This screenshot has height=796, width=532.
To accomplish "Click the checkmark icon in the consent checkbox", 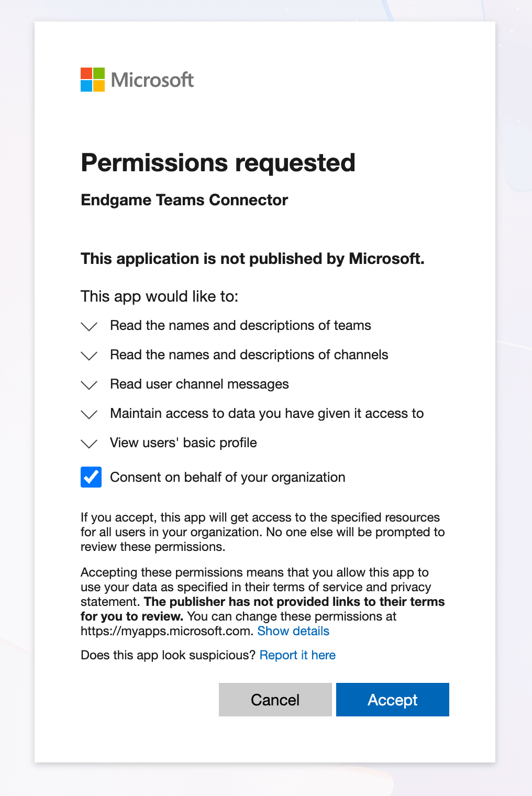I will [x=91, y=477].
